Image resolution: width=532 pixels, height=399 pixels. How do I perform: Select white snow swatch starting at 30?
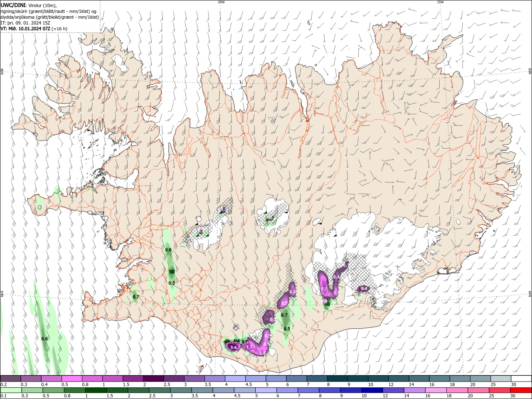520,379
